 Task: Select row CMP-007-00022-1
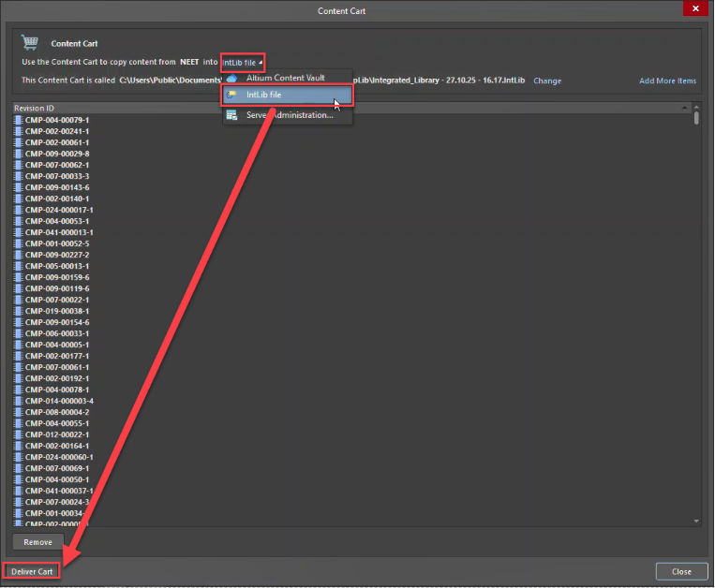(x=353, y=300)
